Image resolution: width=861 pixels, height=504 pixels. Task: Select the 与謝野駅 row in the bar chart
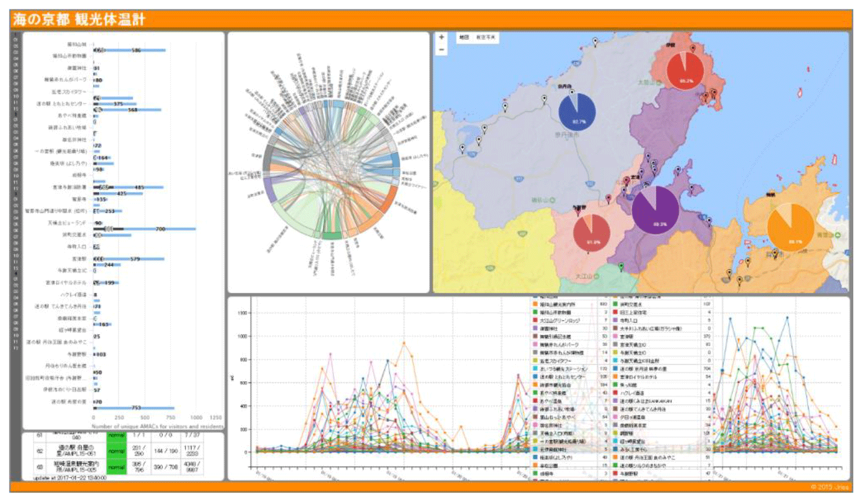coord(77,354)
